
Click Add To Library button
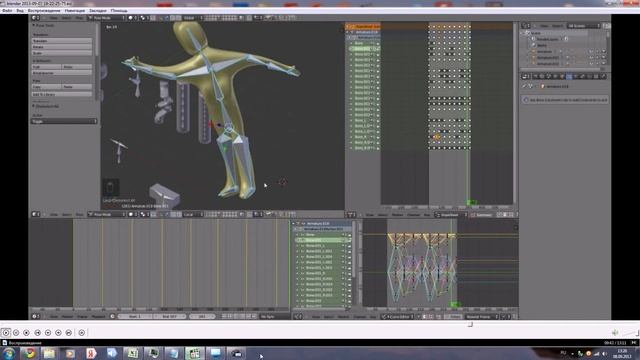pyautogui.click(x=62, y=94)
